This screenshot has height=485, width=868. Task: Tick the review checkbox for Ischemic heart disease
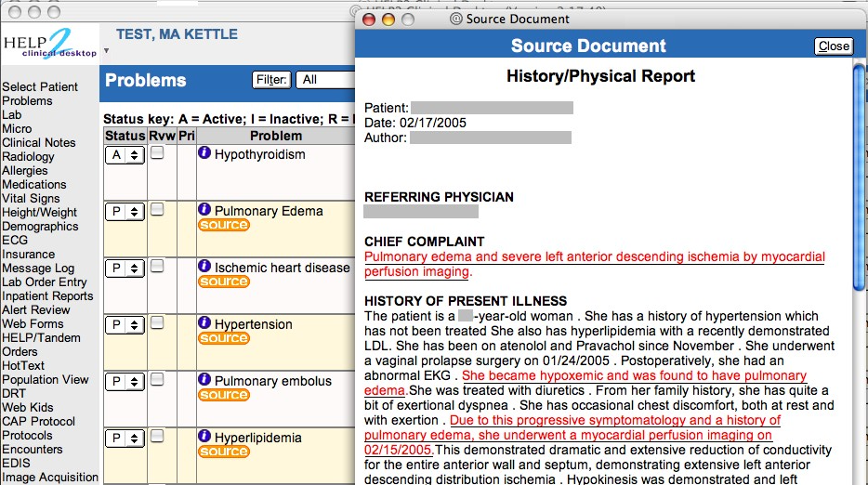[157, 267]
